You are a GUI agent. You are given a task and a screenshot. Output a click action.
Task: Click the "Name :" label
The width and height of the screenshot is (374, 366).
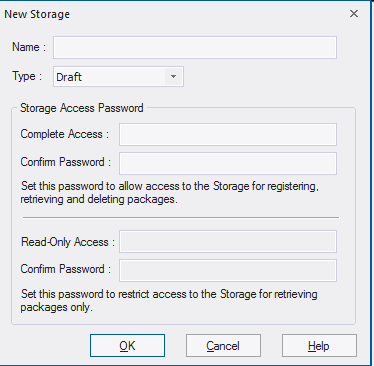coord(29,47)
